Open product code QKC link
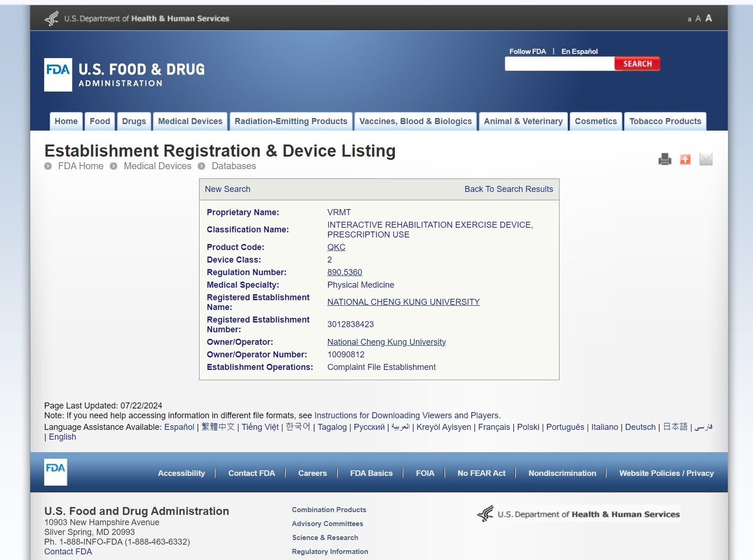 click(x=336, y=247)
